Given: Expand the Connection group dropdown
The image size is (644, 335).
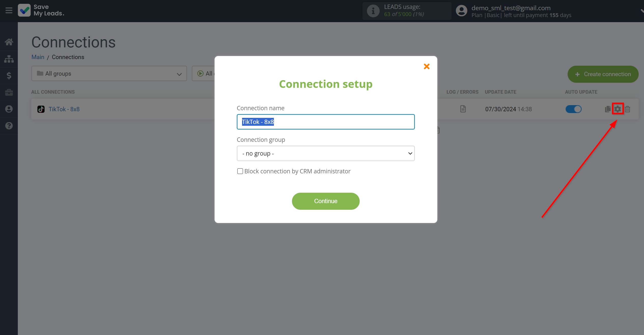Looking at the screenshot, I should 326,153.
